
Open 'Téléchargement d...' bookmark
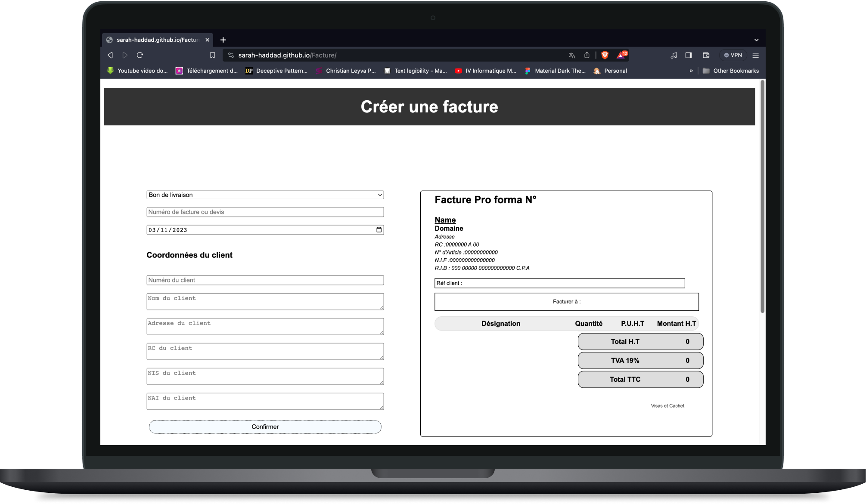point(207,71)
